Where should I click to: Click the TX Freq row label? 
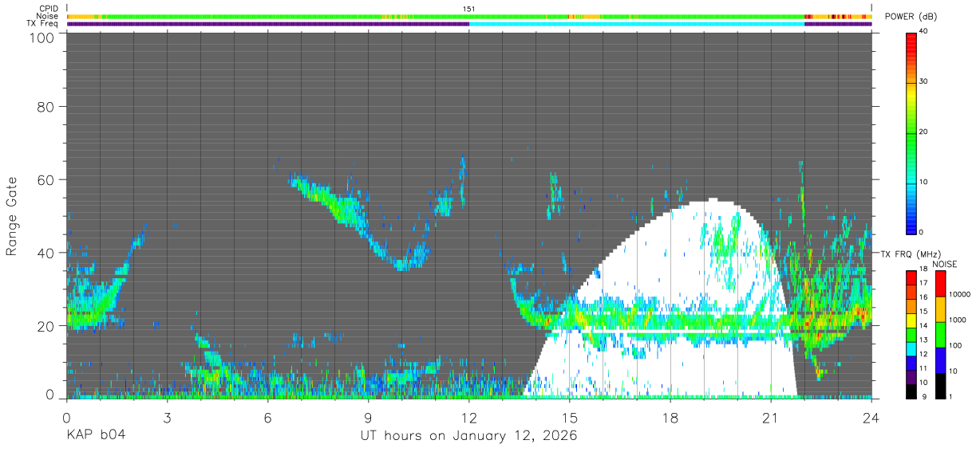[x=42, y=23]
